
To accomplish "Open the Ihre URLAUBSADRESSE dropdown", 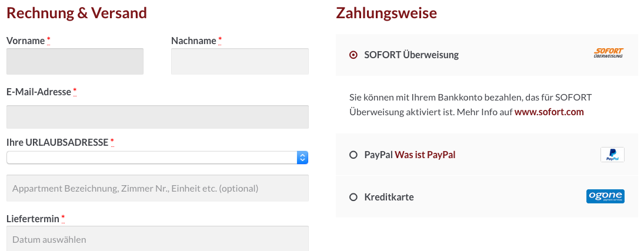I will (157, 158).
